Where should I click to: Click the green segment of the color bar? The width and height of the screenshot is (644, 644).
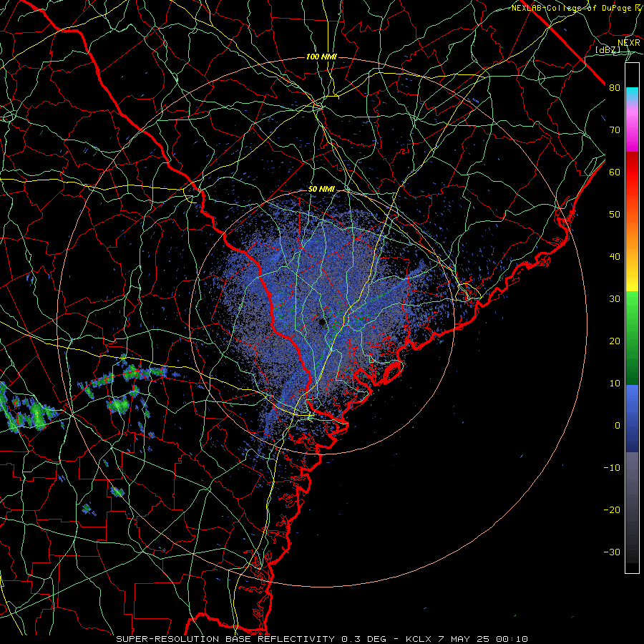632,338
